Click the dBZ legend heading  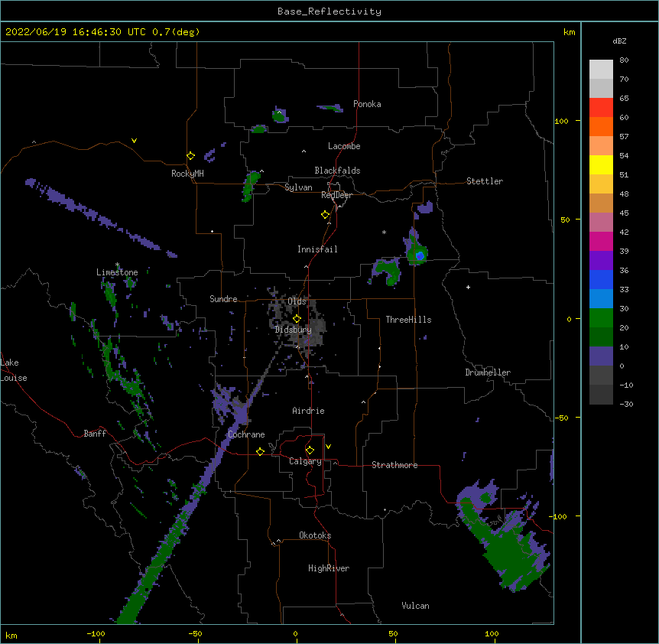pyautogui.click(x=619, y=41)
